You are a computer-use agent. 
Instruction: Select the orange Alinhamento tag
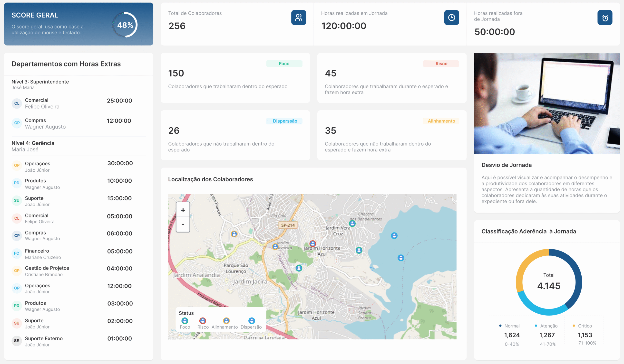441,121
